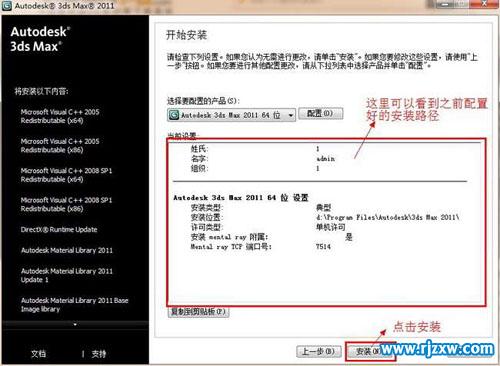Select 'Microsoft Visual C++ 2008 SP1 Redistributable (x86)' entry
500x366 pixels.
(66, 204)
